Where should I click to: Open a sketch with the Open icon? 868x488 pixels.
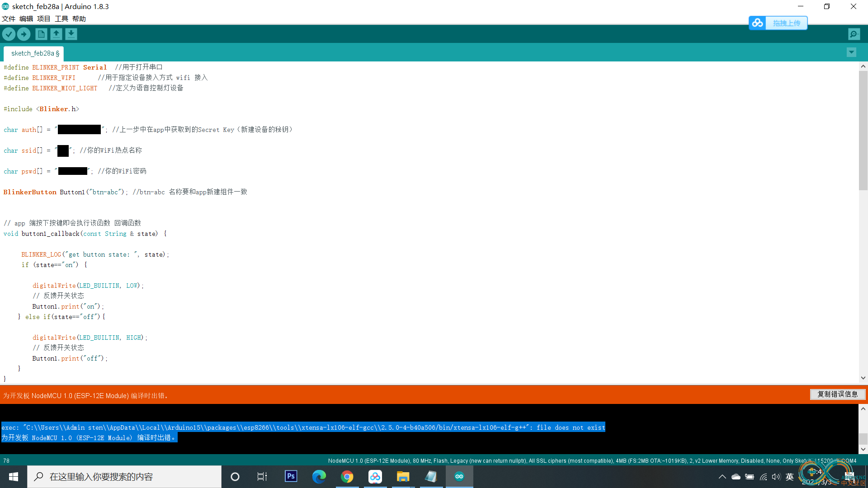click(56, 34)
